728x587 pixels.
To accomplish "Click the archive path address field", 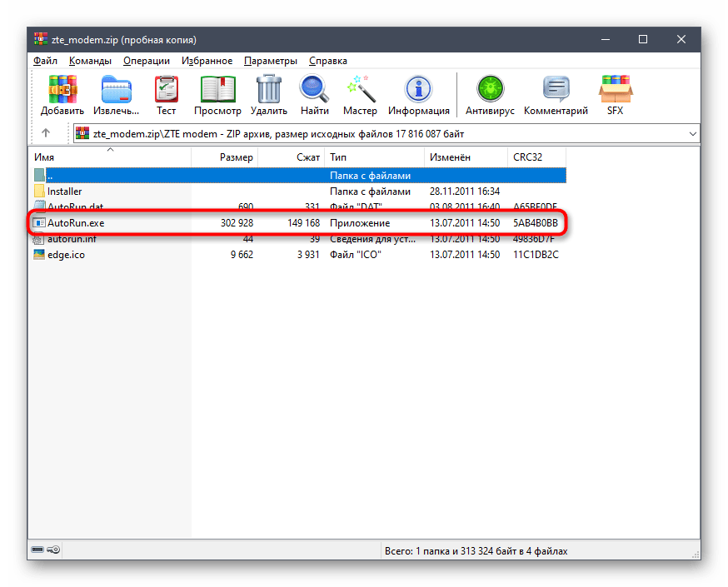I will coord(386,134).
